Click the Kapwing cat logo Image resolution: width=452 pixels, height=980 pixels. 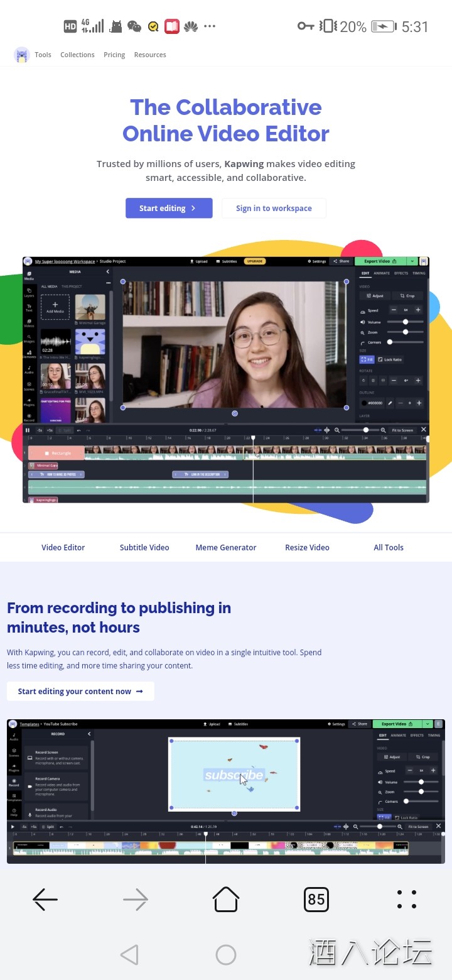(22, 55)
